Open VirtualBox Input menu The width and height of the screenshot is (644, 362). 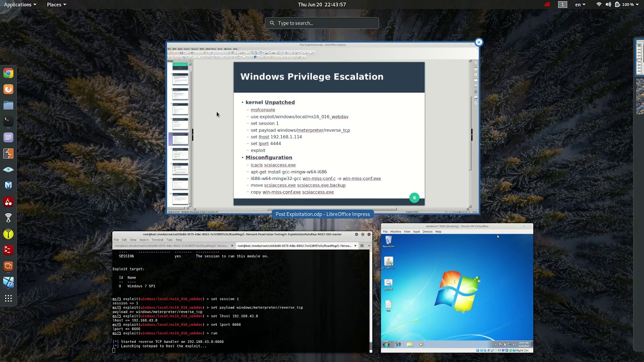[416, 232]
